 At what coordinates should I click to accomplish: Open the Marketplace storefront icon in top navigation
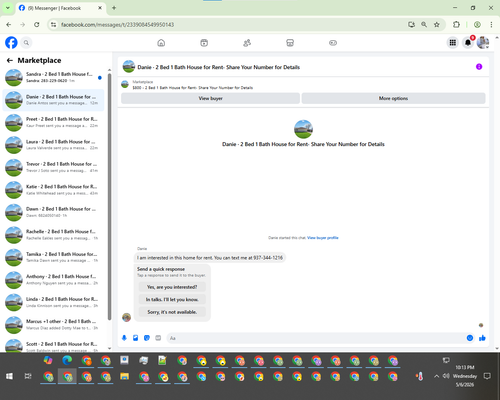tap(290, 43)
